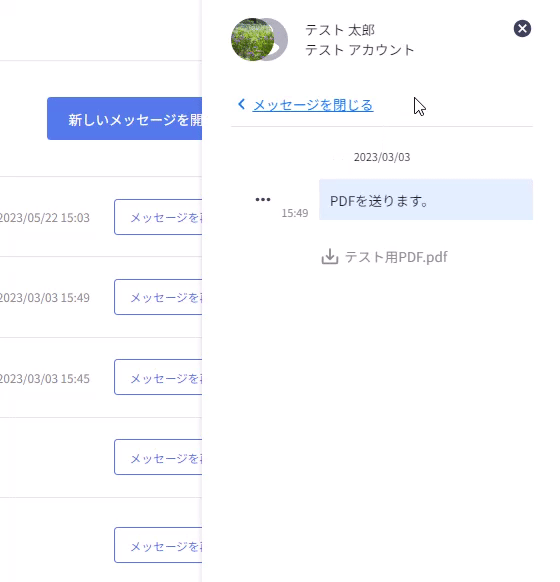Viewport: 560px width, 582px height.
Task: Click the 2023/03/03 date header in the chat
Action: 382,157
